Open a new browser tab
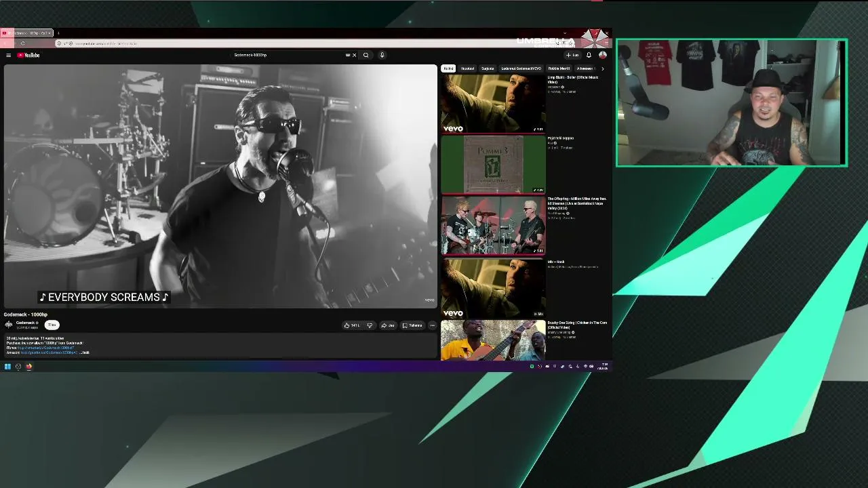Image resolution: width=868 pixels, height=488 pixels. [x=58, y=33]
